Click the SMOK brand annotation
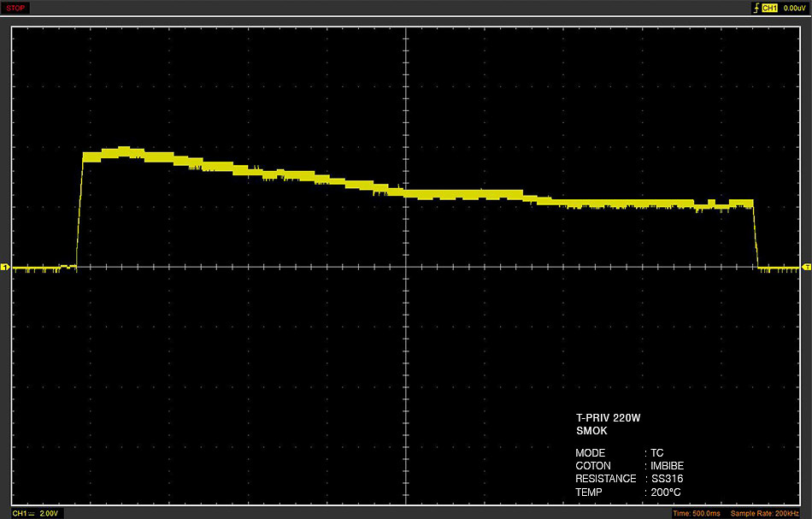 coord(591,430)
